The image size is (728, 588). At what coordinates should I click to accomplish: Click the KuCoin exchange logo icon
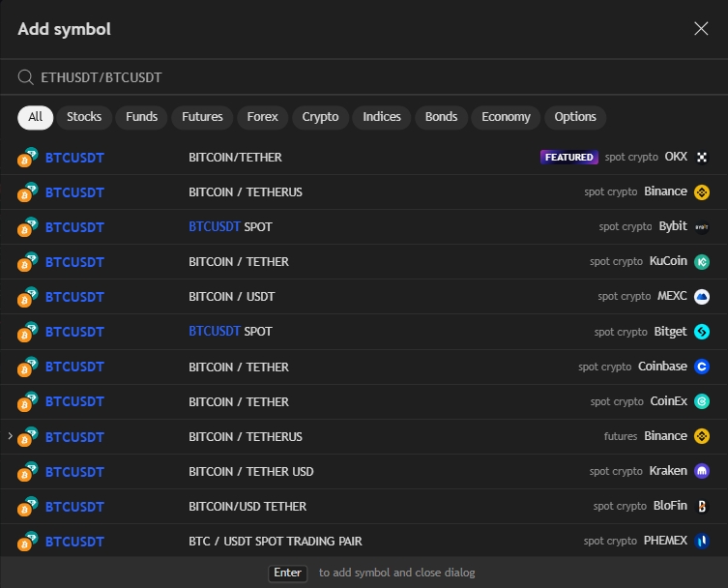(x=702, y=262)
